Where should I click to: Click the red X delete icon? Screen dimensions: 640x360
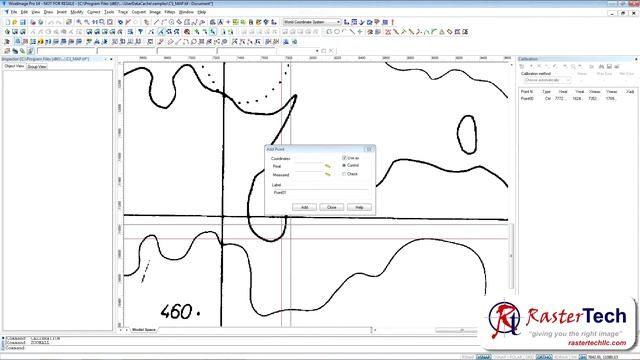tap(128, 22)
